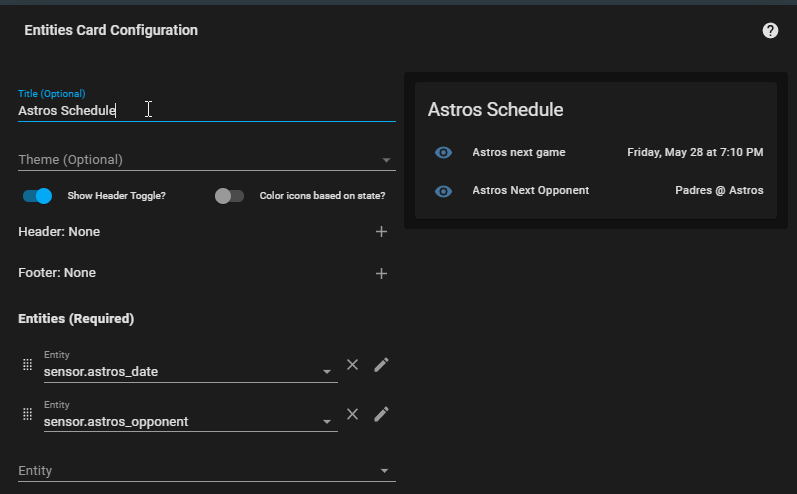Image resolution: width=797 pixels, height=494 pixels.
Task: Click the Entities (Required) heading
Action: point(76,319)
